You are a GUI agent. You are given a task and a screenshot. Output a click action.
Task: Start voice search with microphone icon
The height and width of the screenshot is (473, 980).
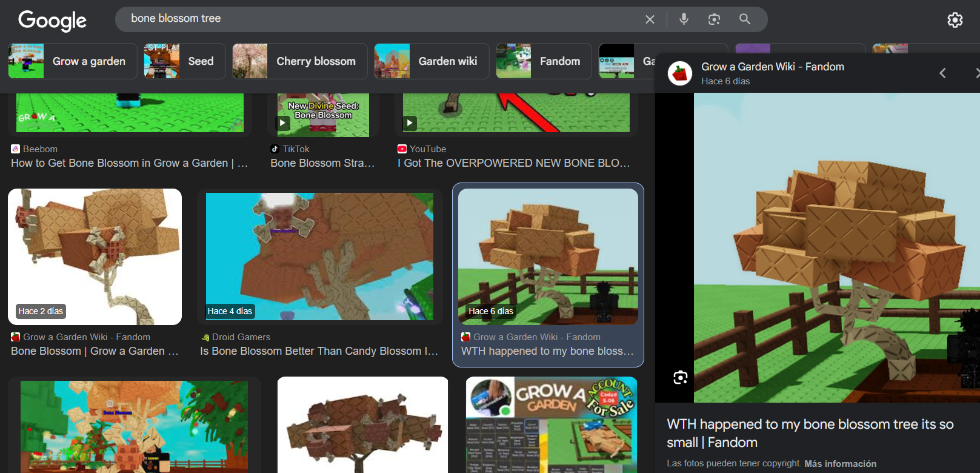pos(684,19)
